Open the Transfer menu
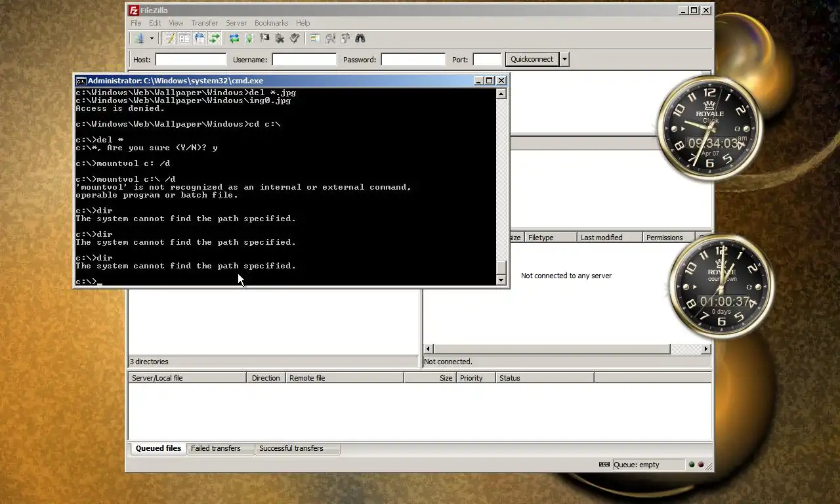This screenshot has height=504, width=840. click(205, 23)
